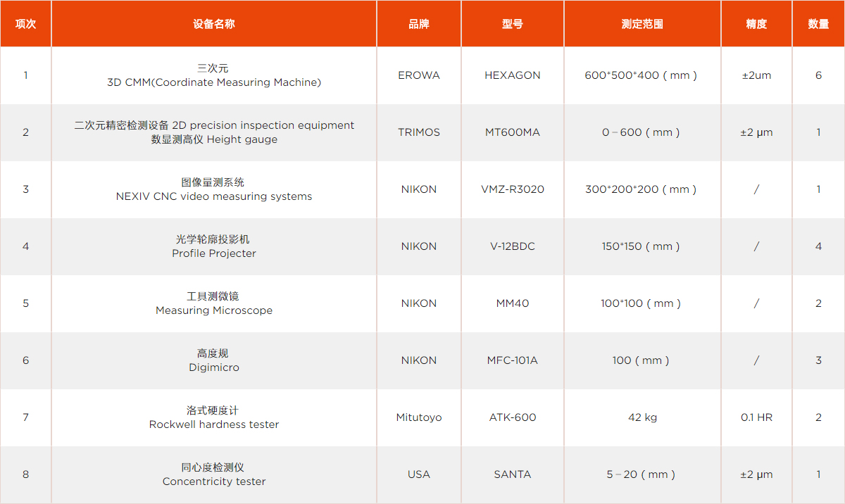
Task: Click the 品牌 column header
Action: (x=419, y=24)
